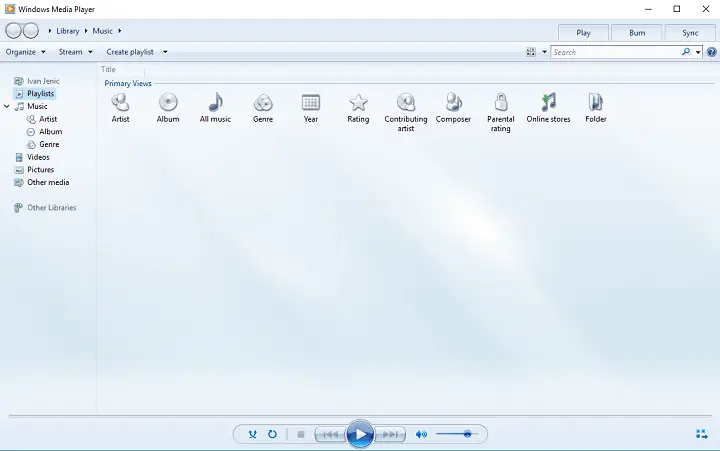Image resolution: width=720 pixels, height=451 pixels.
Task: Start playback with the Play button
Action: [360, 434]
